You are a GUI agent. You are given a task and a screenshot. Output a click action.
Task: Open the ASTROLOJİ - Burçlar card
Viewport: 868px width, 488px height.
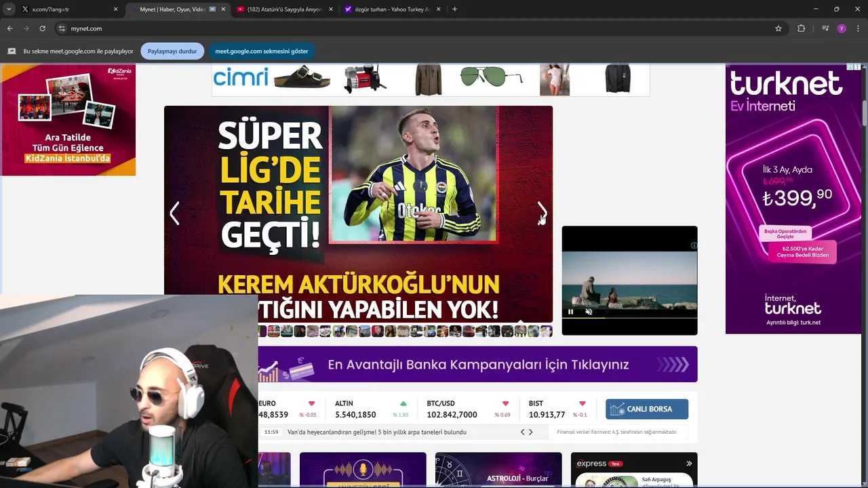click(x=498, y=470)
